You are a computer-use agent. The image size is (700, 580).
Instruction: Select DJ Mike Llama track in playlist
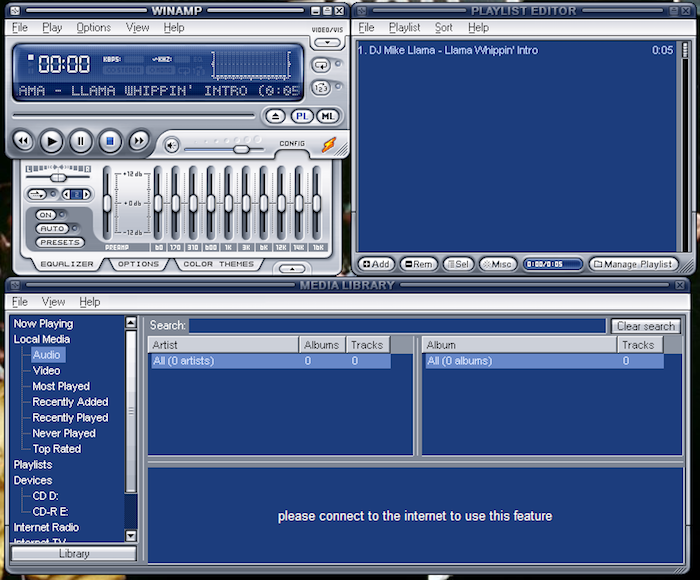515,50
